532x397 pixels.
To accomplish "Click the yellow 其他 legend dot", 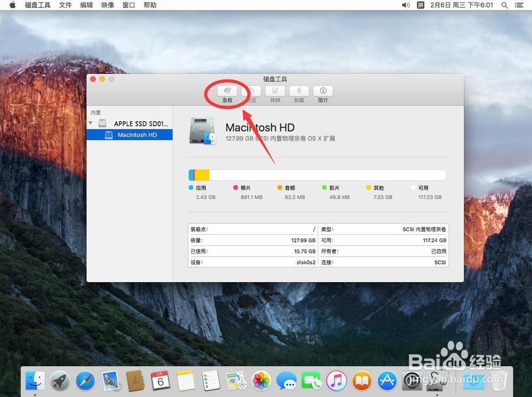I will 369,188.
